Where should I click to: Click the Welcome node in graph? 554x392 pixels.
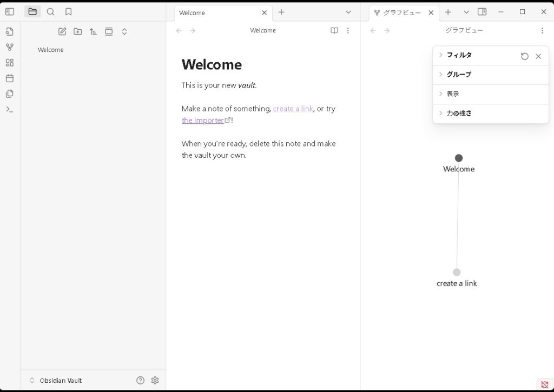point(459,158)
